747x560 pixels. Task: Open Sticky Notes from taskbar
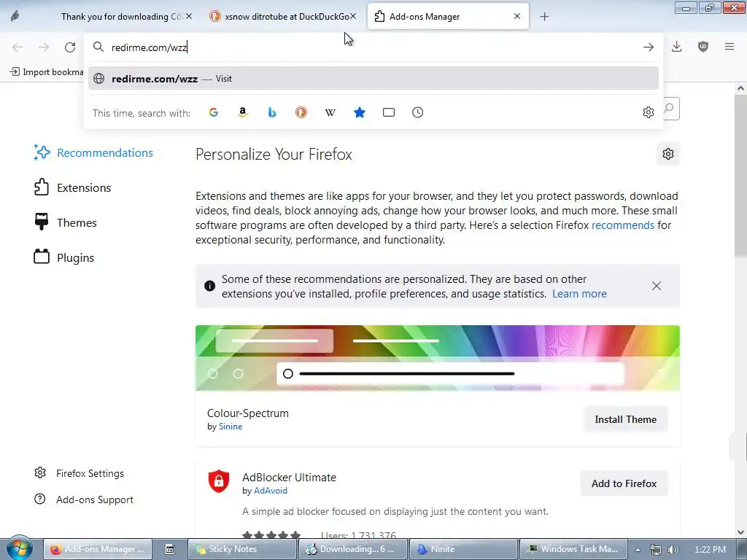pos(242,549)
